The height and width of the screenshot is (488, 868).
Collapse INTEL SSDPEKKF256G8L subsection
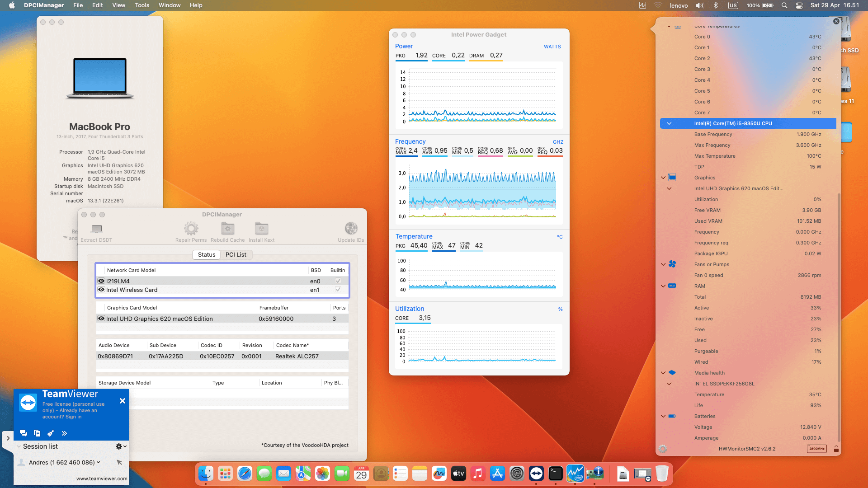(x=669, y=384)
